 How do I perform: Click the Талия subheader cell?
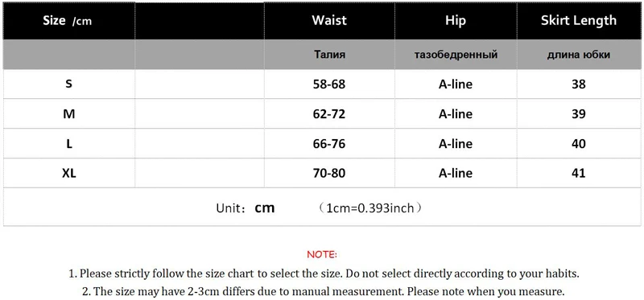click(x=329, y=55)
